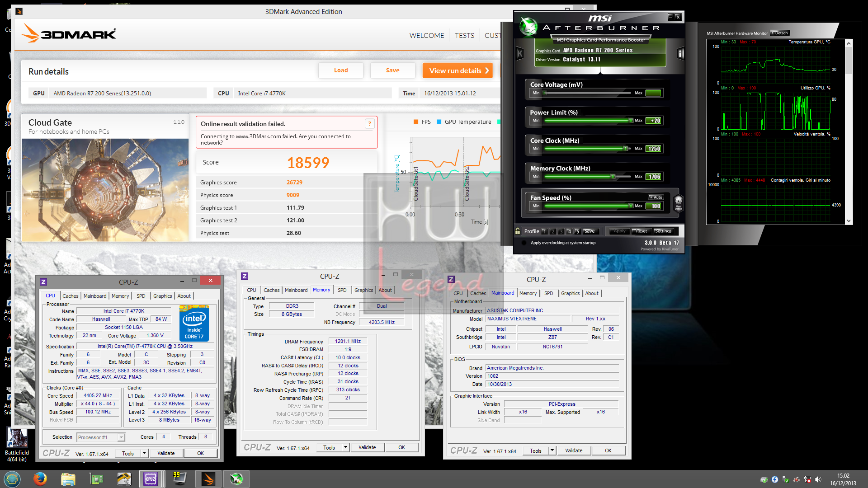
Task: Click the 3DMark taskbar icon
Action: (208, 479)
